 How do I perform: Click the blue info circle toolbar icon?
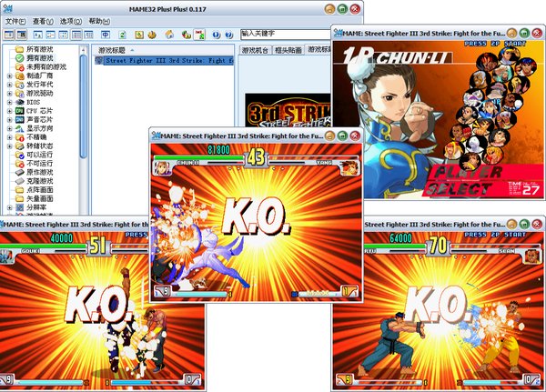pos(216,35)
